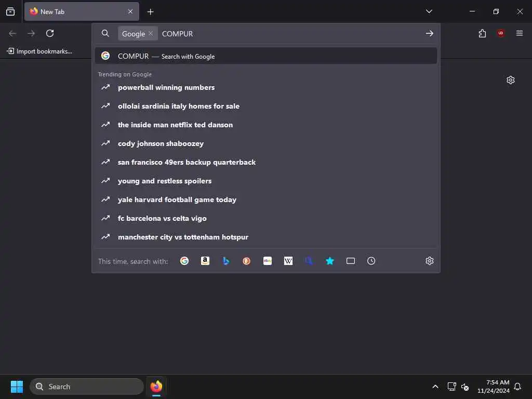This screenshot has width=532, height=399.
Task: Go forward one page
Action: pyautogui.click(x=31, y=33)
